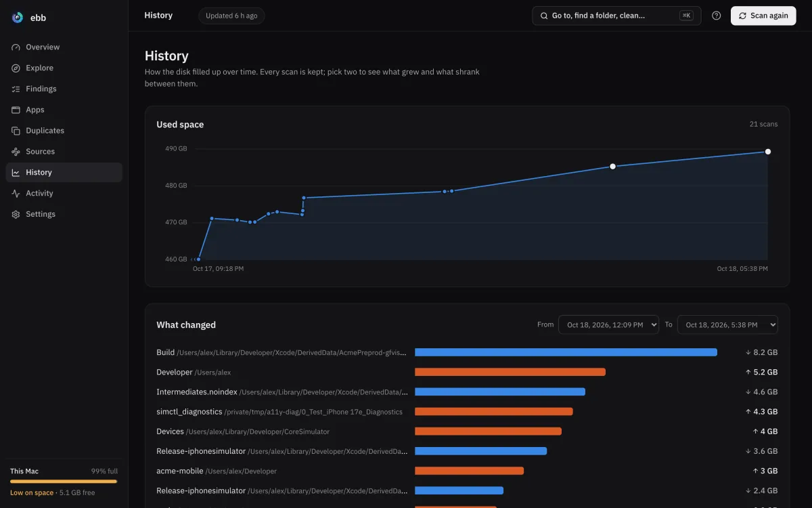Click the 8.2 GB decrease value
Image resolution: width=812 pixels, height=508 pixels.
click(x=761, y=353)
